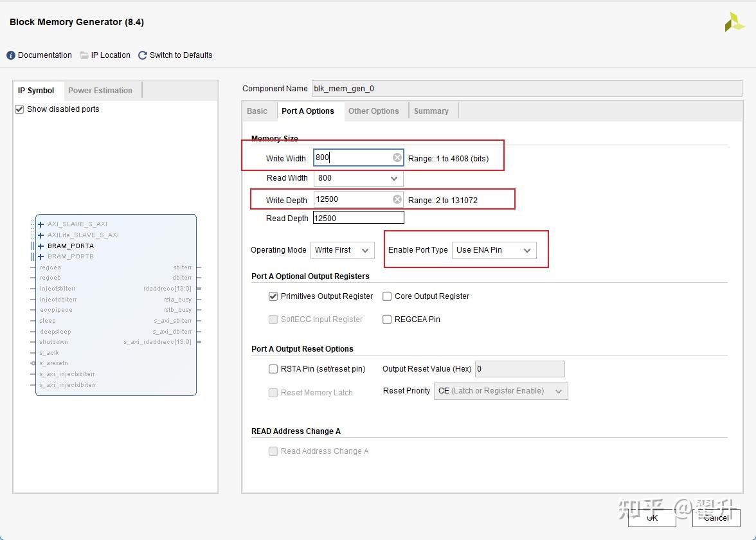Click the Read Depth field
Screen dimensions: 756x540
(358, 218)
